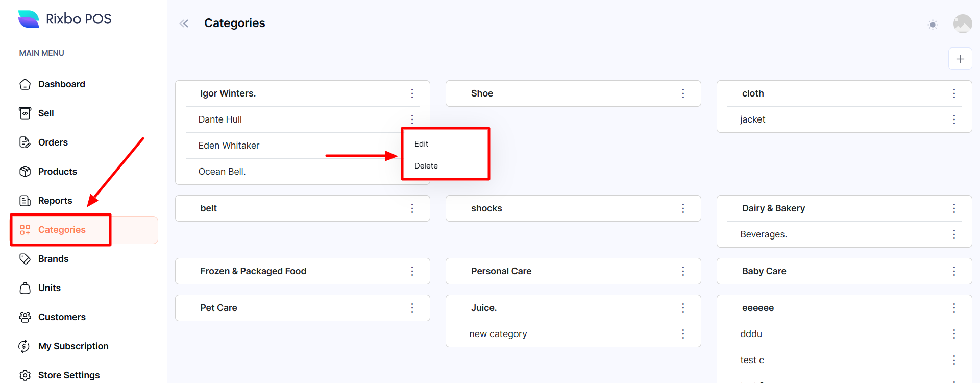Collapse sidebar with double chevron
The width and height of the screenshot is (980, 383).
[x=184, y=23]
